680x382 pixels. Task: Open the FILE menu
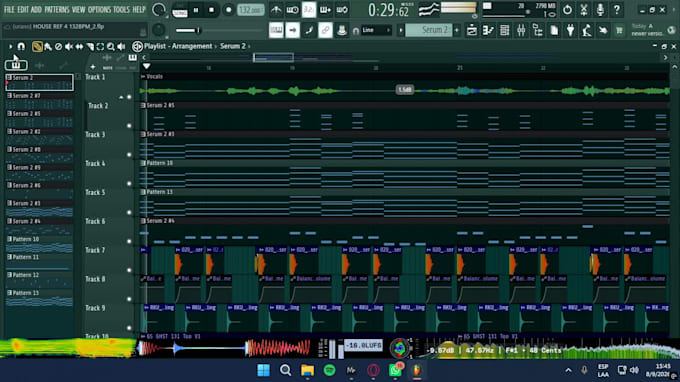[x=9, y=10]
